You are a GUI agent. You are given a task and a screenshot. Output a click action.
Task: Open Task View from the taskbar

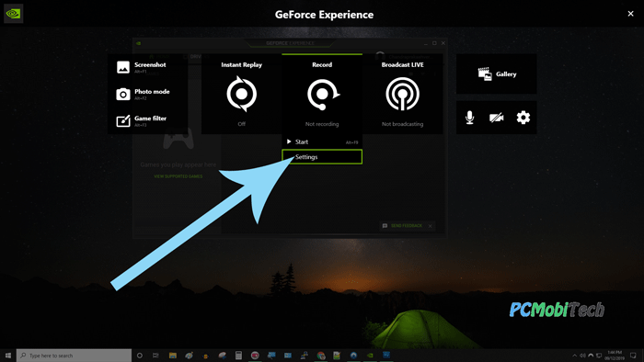pos(155,355)
